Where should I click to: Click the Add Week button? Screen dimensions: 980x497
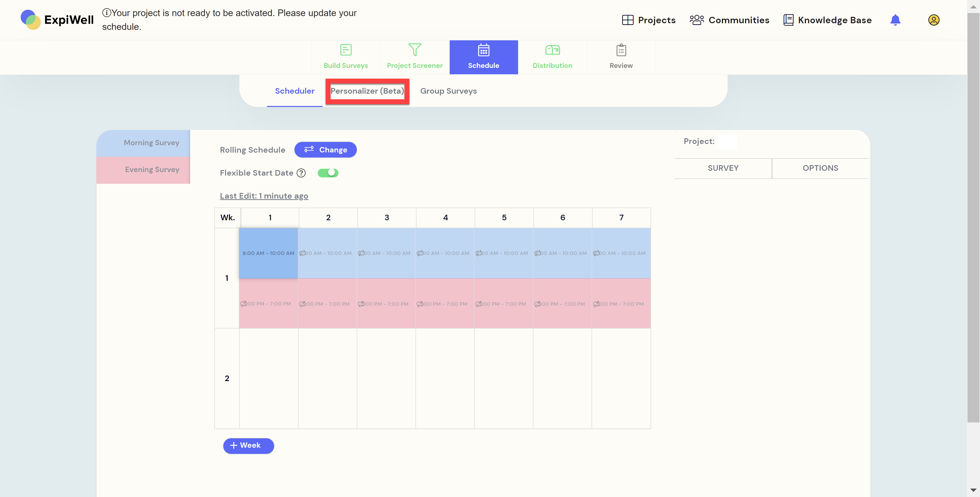point(248,445)
